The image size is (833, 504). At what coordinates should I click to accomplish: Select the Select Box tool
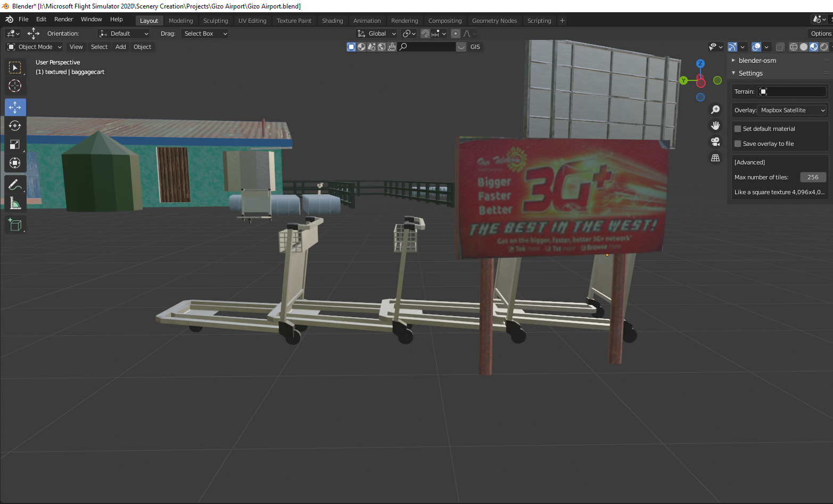(x=15, y=68)
